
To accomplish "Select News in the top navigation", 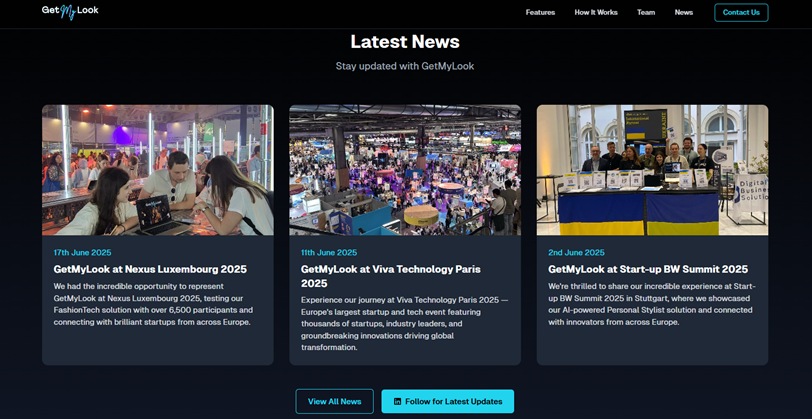I will pos(684,13).
